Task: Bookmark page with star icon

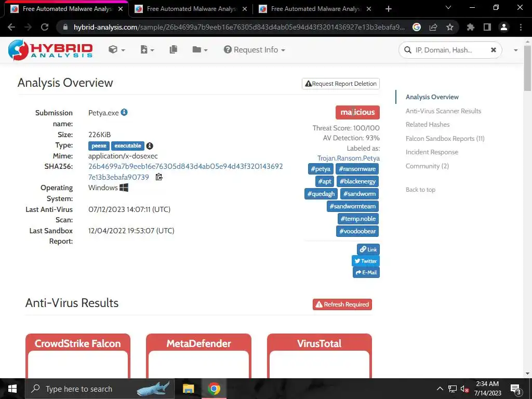Action: [449, 27]
